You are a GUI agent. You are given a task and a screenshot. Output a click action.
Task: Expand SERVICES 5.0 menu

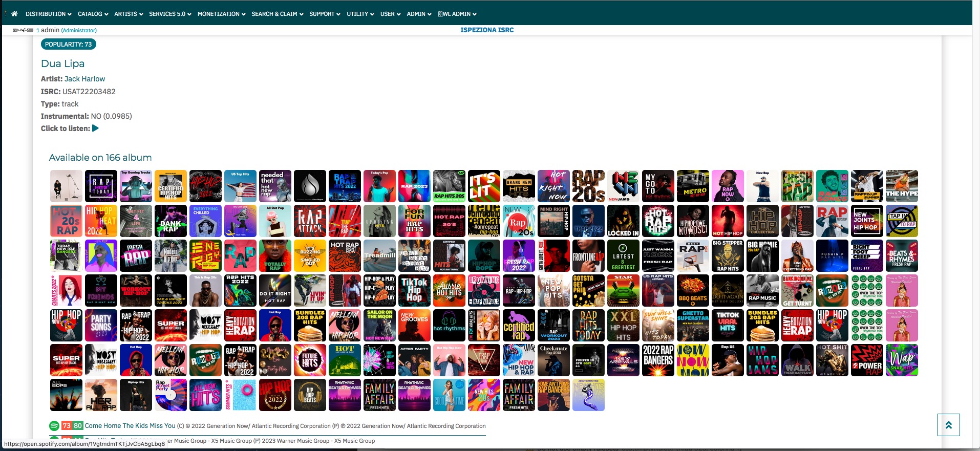click(170, 14)
